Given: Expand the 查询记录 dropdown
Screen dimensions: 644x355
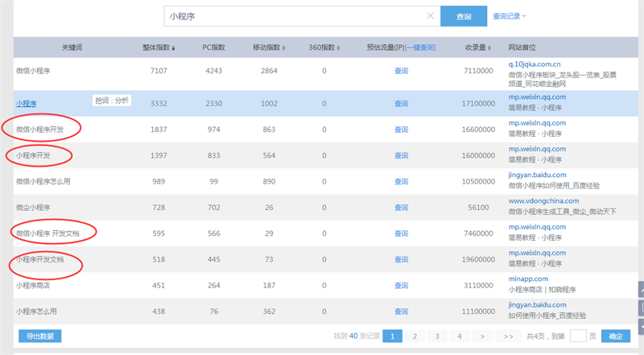Looking at the screenshot, I should tap(509, 16).
